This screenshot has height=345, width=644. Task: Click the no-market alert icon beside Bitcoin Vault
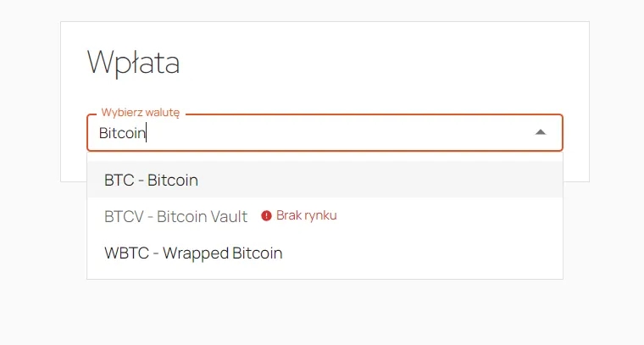[266, 215]
